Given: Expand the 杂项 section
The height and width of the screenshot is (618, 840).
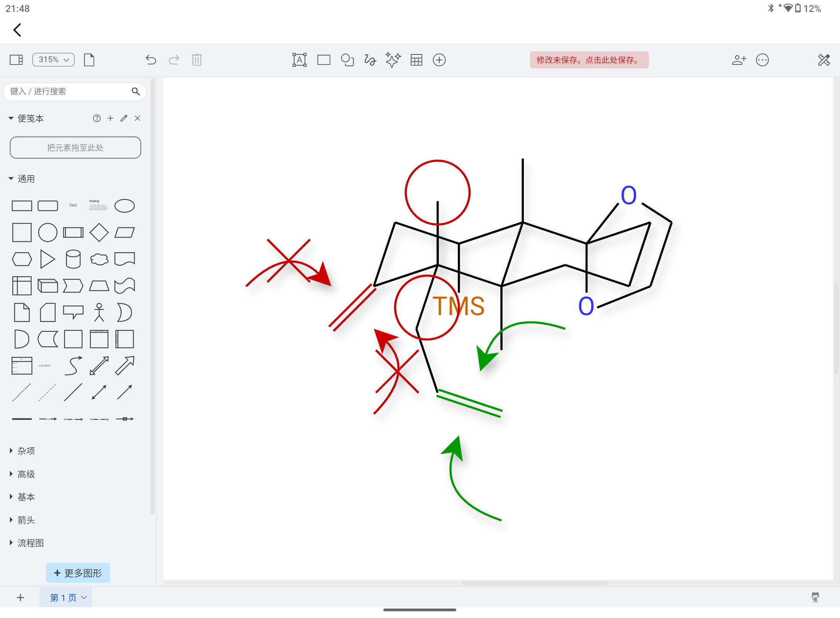Looking at the screenshot, I should (22, 451).
